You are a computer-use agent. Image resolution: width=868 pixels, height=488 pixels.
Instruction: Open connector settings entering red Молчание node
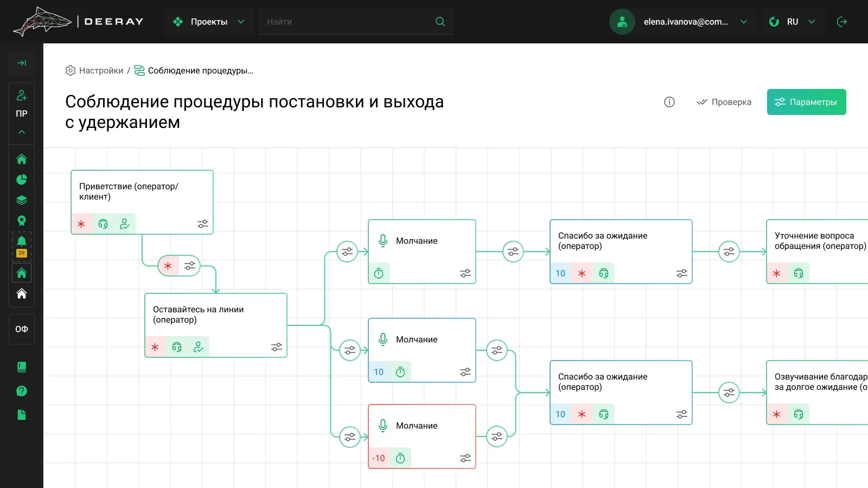point(350,436)
